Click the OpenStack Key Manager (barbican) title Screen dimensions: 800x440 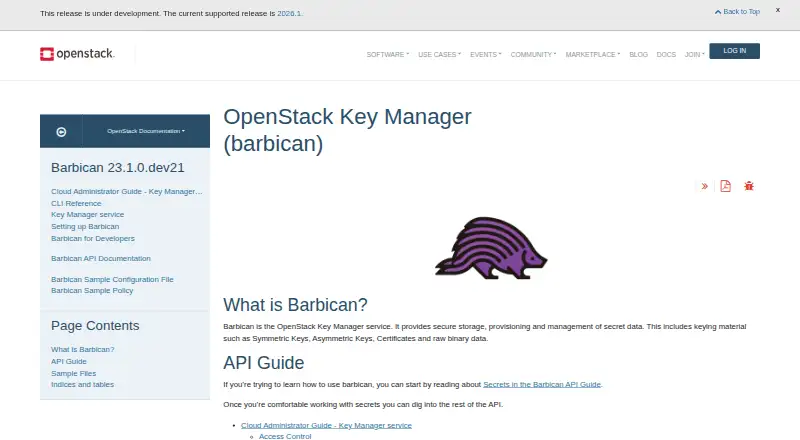(x=347, y=130)
